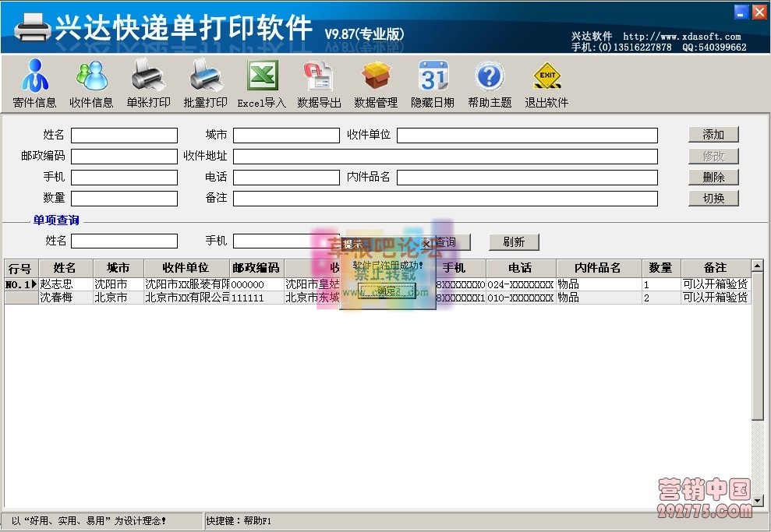Open the 数据导出 data export tool

[x=318, y=82]
